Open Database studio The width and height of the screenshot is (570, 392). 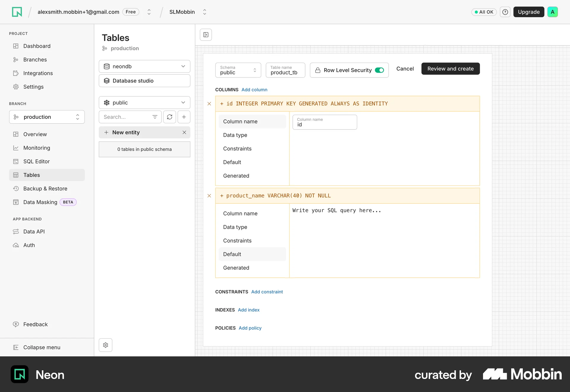tap(145, 81)
